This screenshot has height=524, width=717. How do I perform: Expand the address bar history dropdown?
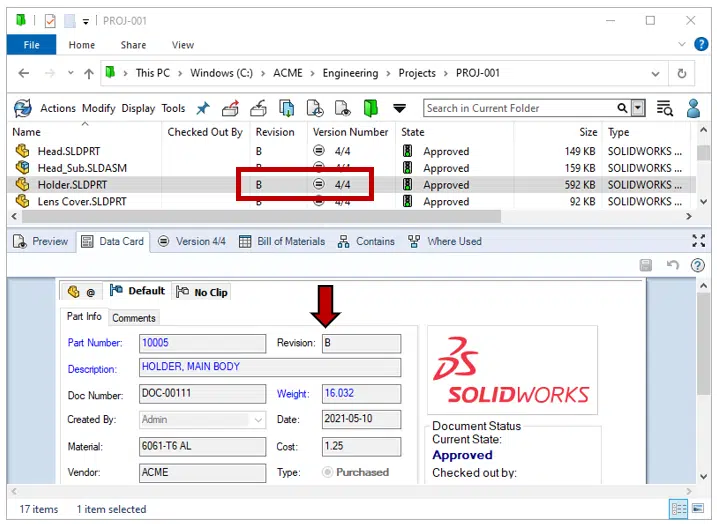point(655,74)
